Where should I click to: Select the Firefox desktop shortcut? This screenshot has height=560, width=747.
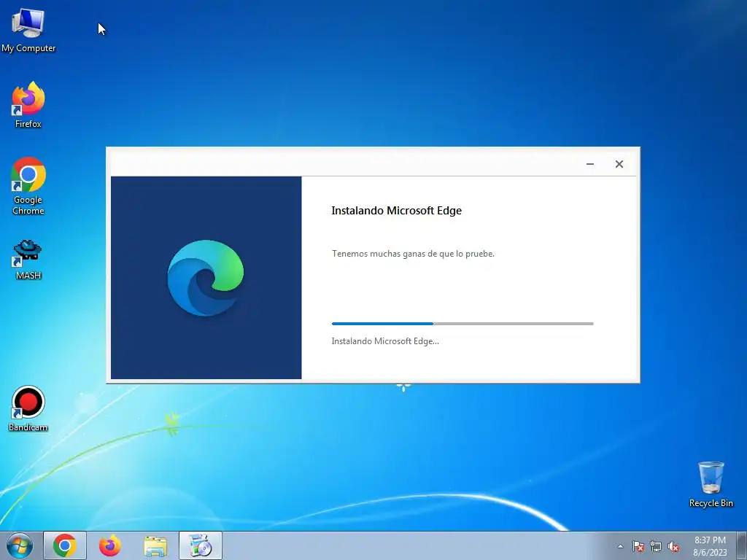[28, 105]
